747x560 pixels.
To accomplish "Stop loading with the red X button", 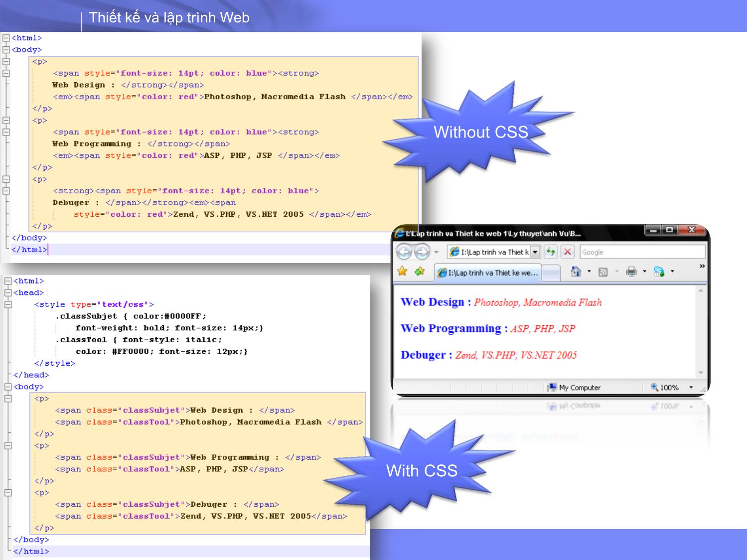I will [567, 252].
